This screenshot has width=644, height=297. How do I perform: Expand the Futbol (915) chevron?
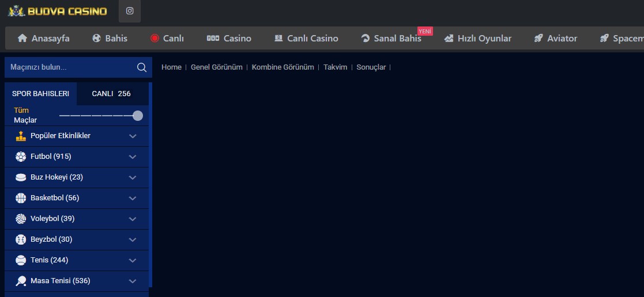pyautogui.click(x=133, y=157)
